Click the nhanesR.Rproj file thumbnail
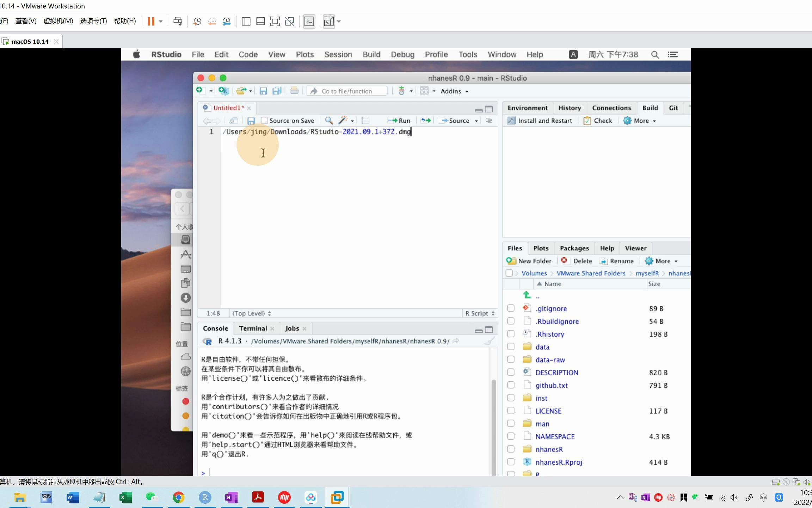Viewport: 812px width, 508px height. (x=526, y=462)
